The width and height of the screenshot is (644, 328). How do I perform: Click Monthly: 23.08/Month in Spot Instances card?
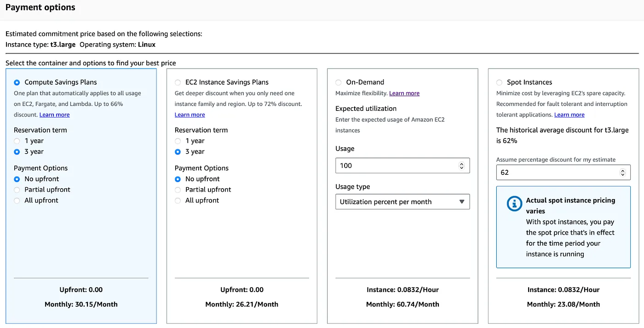[x=563, y=304]
